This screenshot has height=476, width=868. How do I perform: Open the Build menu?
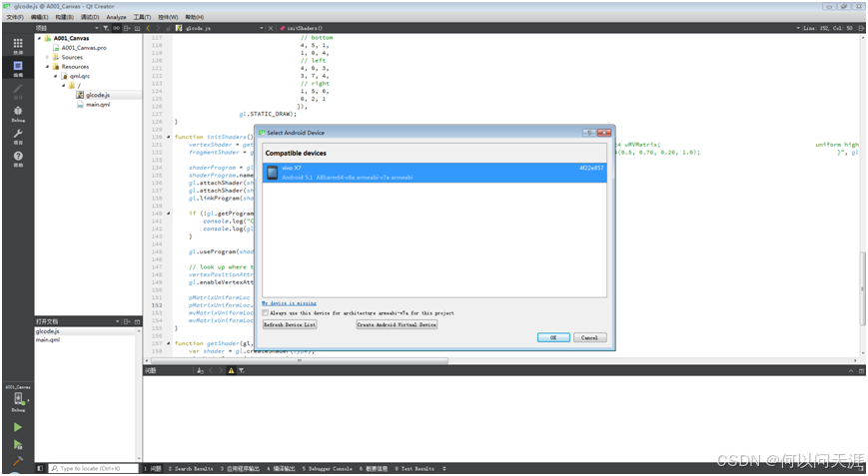[x=64, y=17]
